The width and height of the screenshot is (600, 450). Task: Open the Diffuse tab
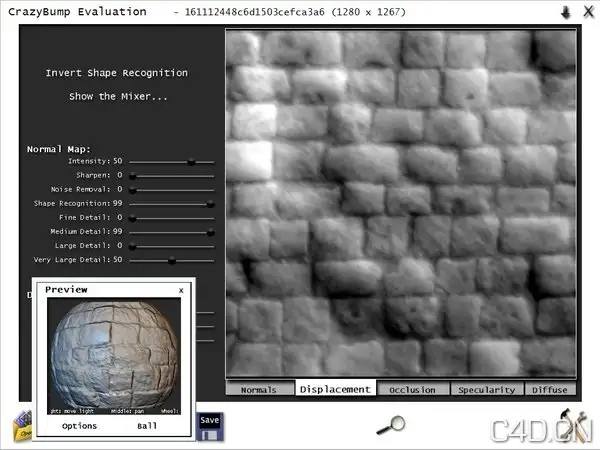coord(550,389)
